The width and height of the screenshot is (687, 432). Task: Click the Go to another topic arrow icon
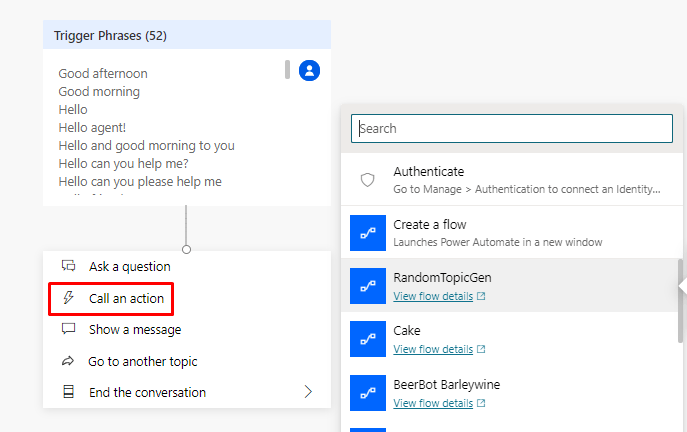click(69, 361)
